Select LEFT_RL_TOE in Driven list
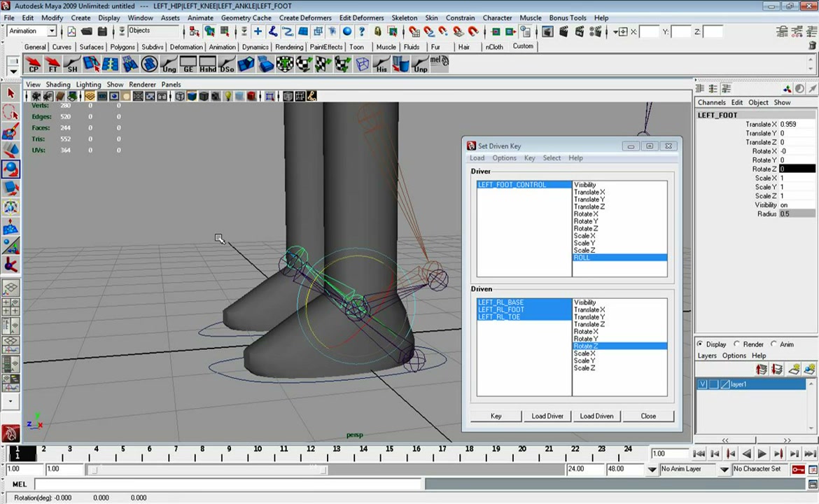This screenshot has height=504, width=819. click(x=524, y=317)
